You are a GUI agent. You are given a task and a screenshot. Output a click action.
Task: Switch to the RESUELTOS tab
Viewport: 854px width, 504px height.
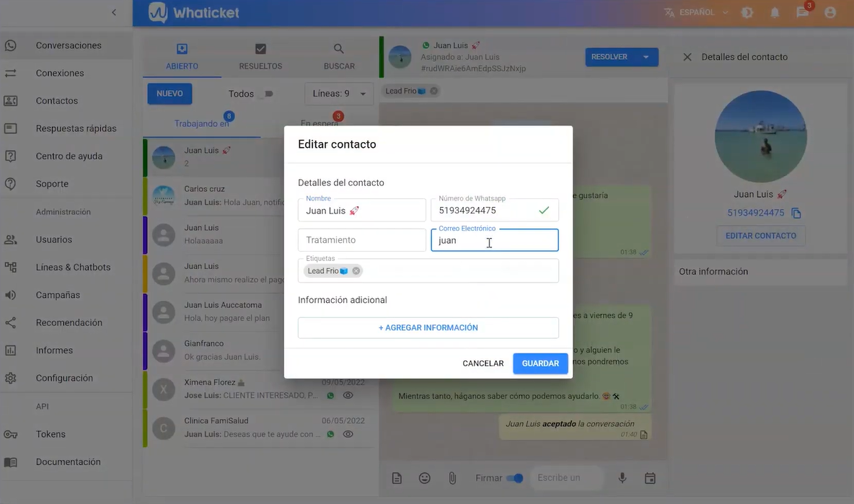(x=260, y=58)
